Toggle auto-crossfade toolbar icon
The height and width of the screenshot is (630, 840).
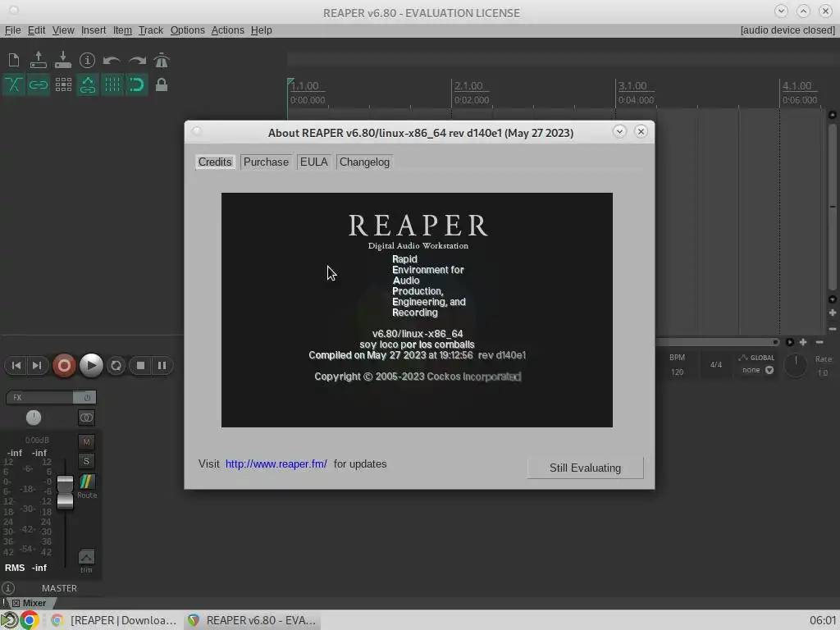pyautogui.click(x=14, y=84)
